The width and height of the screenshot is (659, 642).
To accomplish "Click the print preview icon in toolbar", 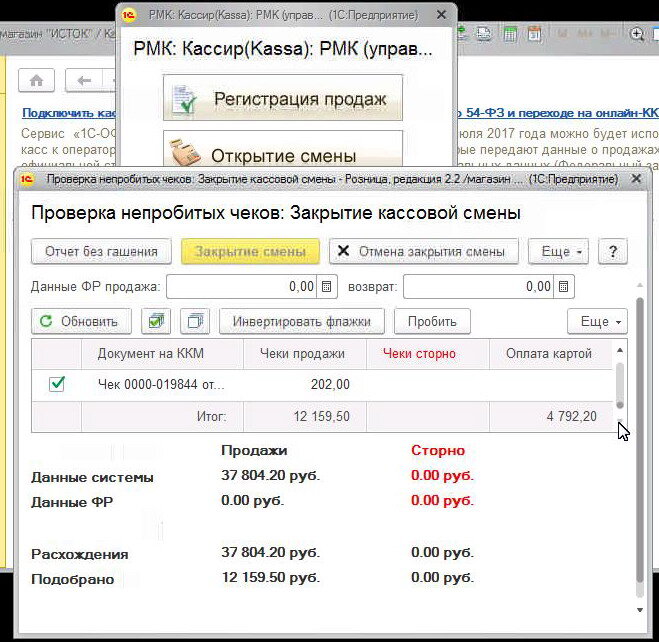I will tap(483, 34).
